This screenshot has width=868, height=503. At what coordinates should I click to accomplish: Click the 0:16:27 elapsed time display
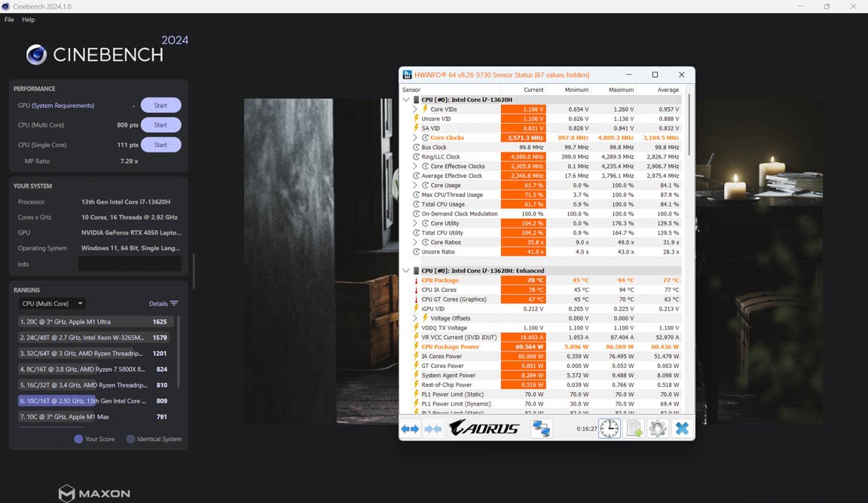click(586, 429)
